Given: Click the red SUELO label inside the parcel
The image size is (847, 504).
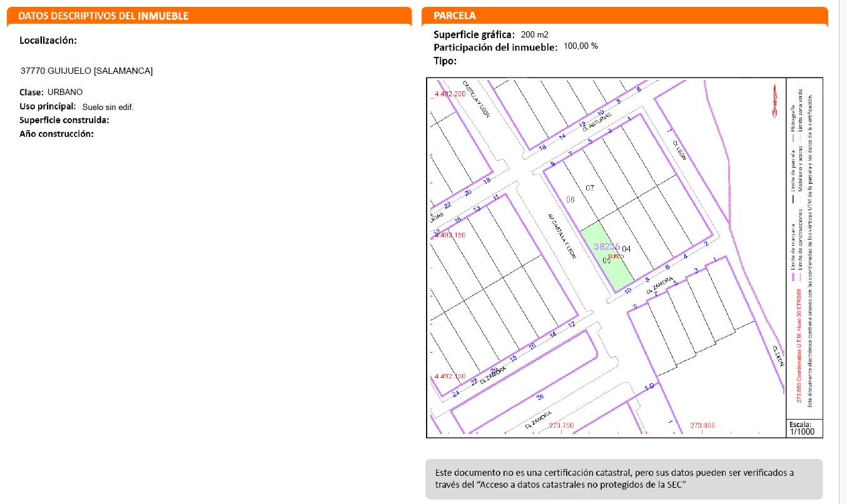Looking at the screenshot, I should (616, 257).
